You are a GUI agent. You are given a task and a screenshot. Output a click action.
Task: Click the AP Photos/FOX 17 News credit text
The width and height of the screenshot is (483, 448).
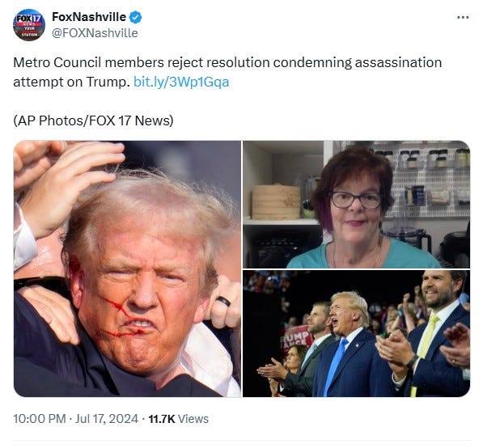(x=93, y=120)
